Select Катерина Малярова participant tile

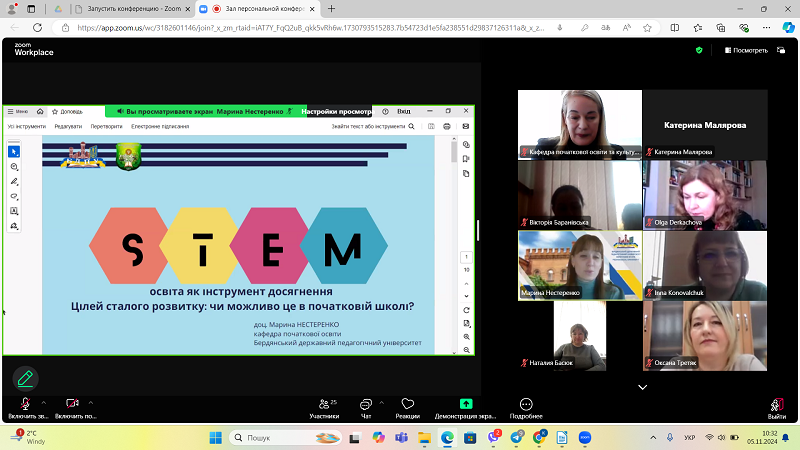705,124
